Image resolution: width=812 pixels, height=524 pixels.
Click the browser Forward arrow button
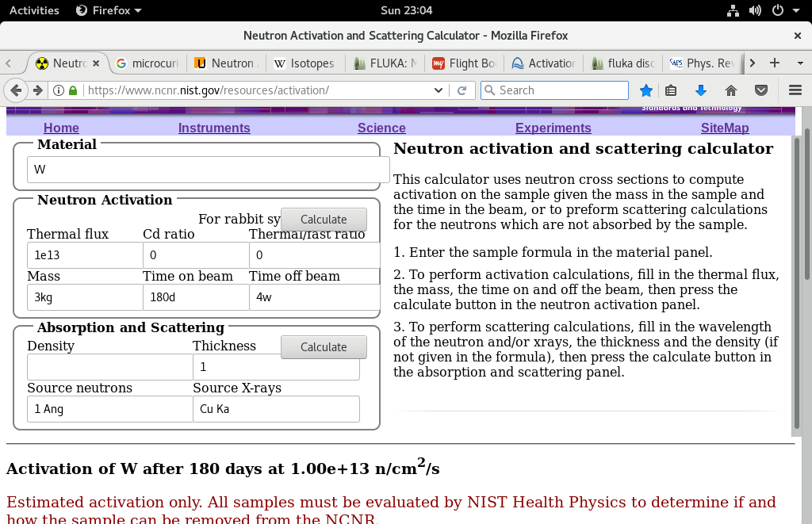coord(37,90)
